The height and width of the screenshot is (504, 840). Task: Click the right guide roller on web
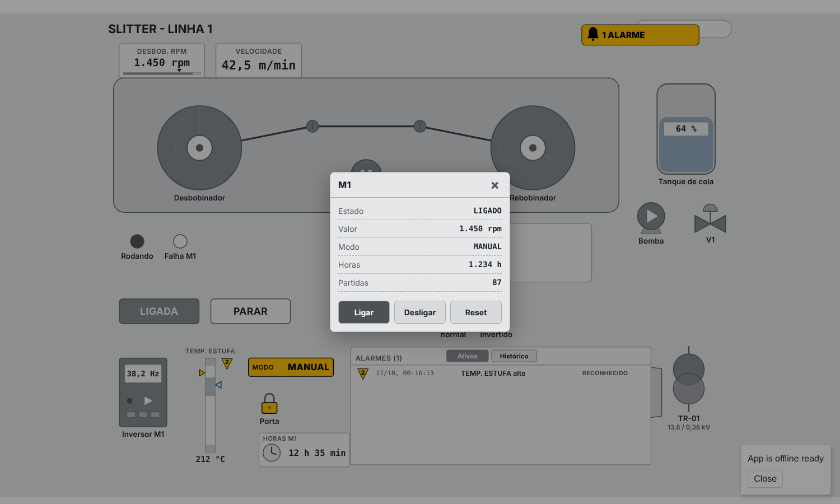(x=420, y=127)
